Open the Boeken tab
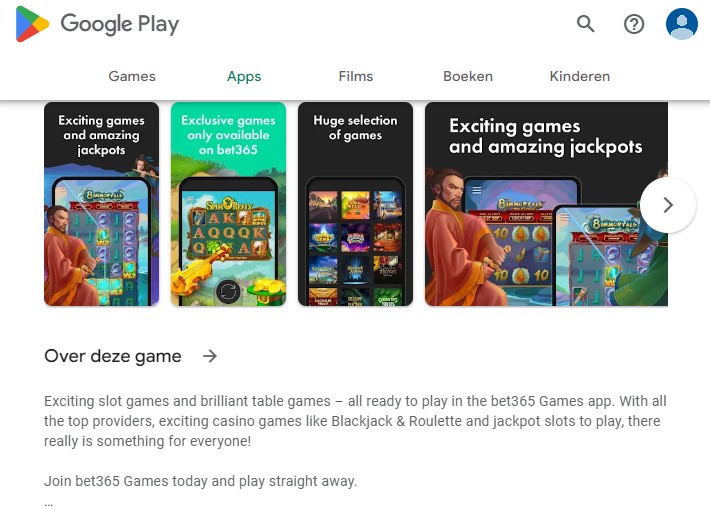The height and width of the screenshot is (509, 710). [x=468, y=76]
